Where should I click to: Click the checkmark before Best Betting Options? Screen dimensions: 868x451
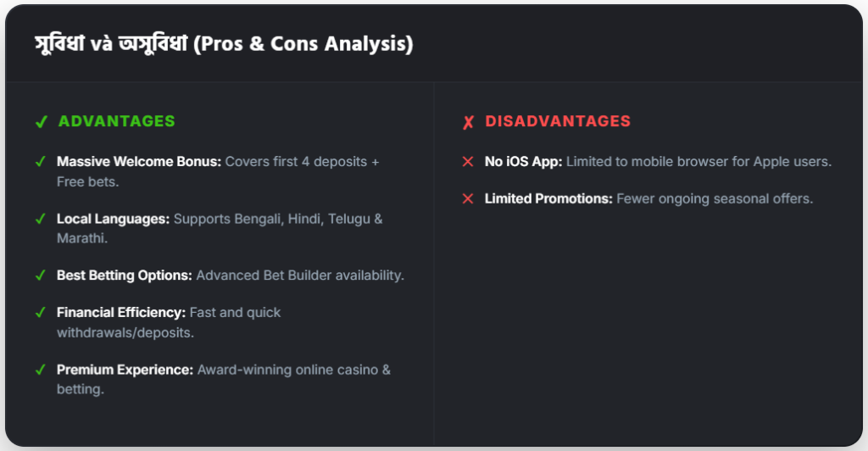click(x=41, y=276)
